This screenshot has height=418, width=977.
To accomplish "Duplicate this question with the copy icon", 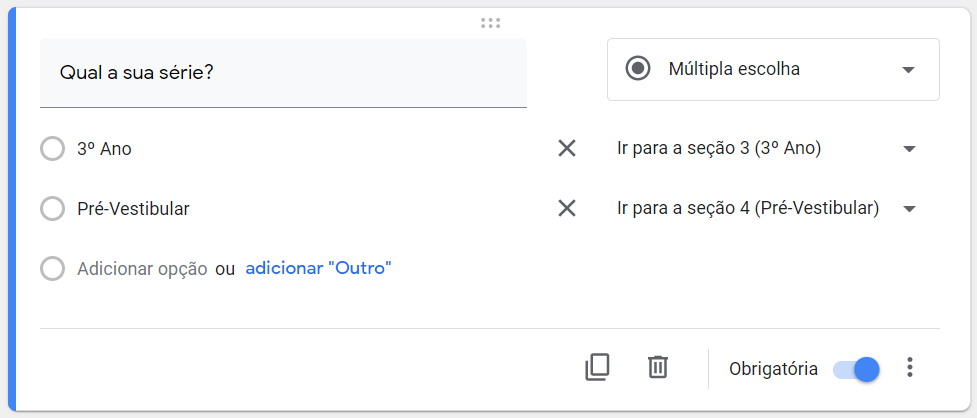I will tap(597, 367).
